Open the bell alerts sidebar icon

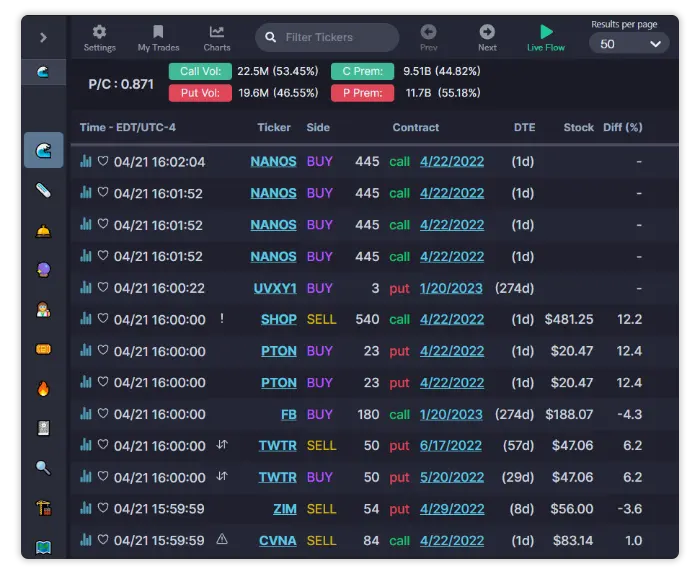click(x=43, y=231)
